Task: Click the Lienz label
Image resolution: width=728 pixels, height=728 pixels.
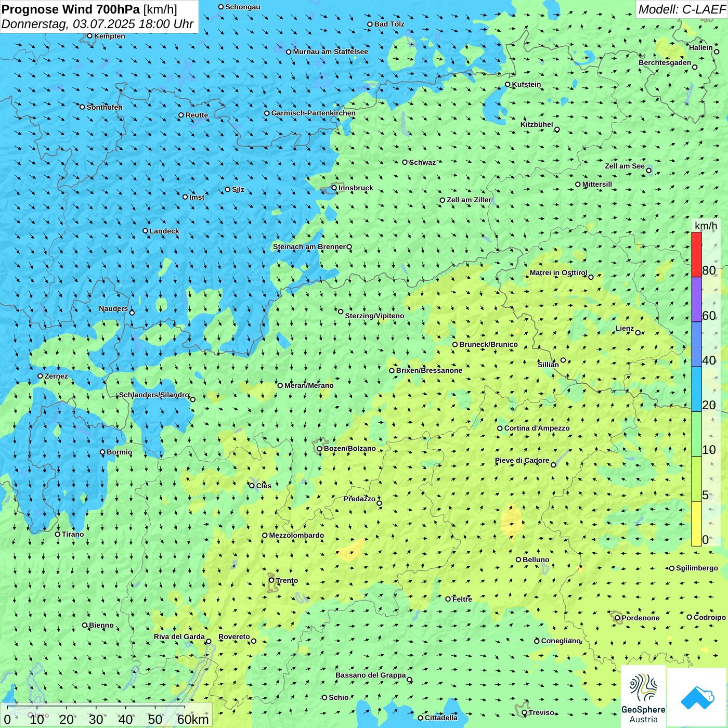Action: 625,328
